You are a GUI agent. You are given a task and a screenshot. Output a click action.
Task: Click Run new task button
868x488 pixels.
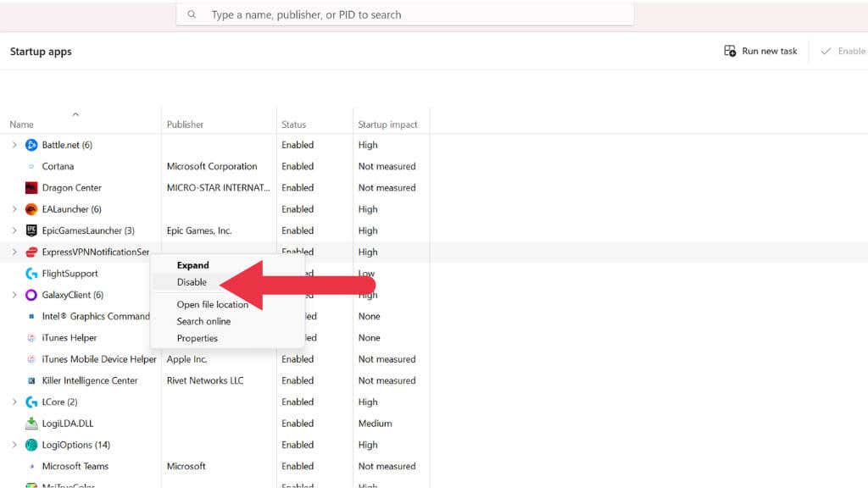coord(760,51)
